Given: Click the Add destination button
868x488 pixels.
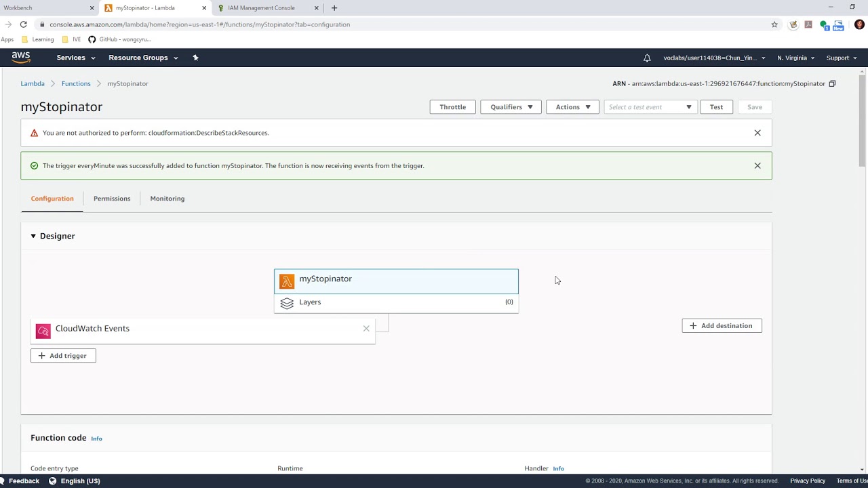Looking at the screenshot, I should click(722, 326).
